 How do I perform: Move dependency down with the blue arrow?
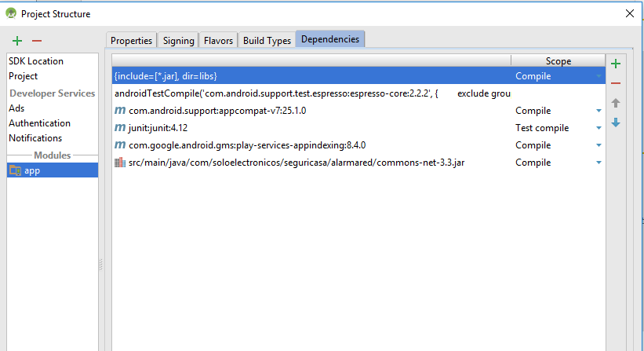pos(616,122)
